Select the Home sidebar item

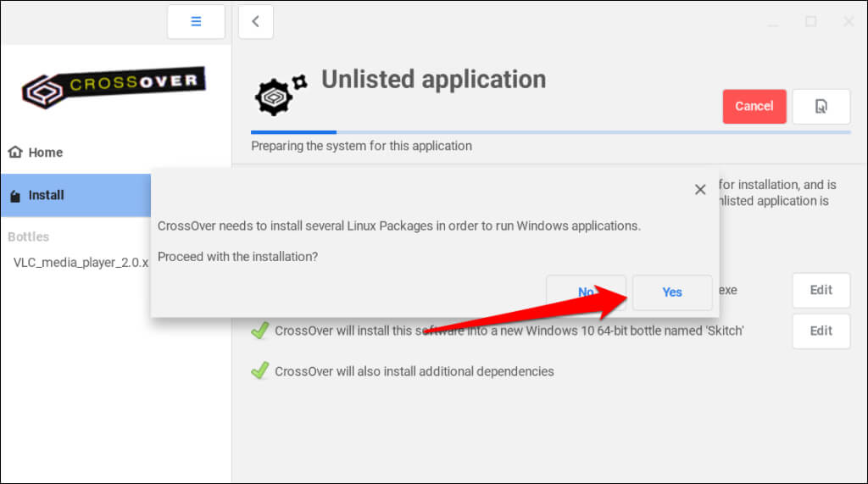[46, 153]
